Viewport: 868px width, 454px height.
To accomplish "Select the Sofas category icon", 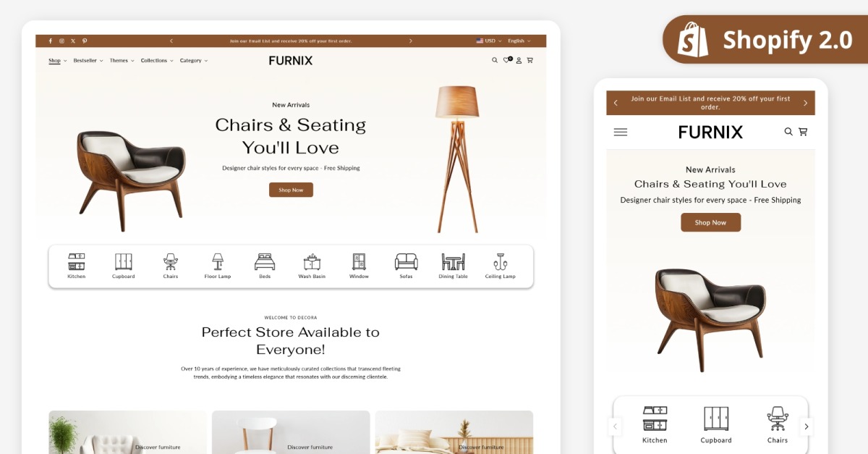I will 406,261.
